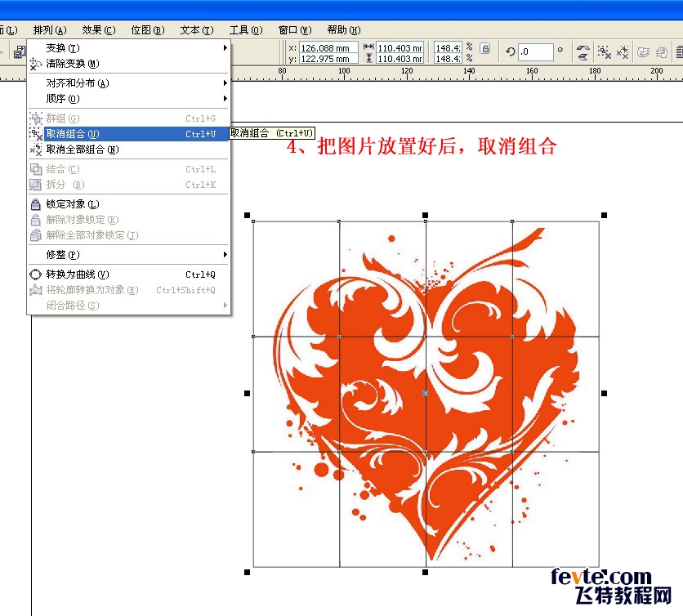Click the greyed 拆分(B) entry
Viewport: 683px width, 616px height.
[128, 185]
